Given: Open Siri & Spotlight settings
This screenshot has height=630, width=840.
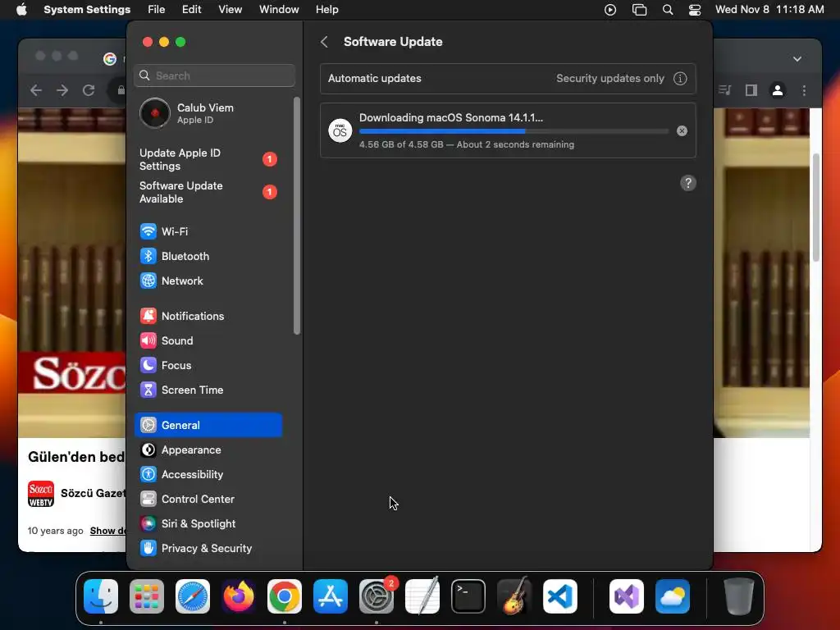Looking at the screenshot, I should click(x=208, y=524).
